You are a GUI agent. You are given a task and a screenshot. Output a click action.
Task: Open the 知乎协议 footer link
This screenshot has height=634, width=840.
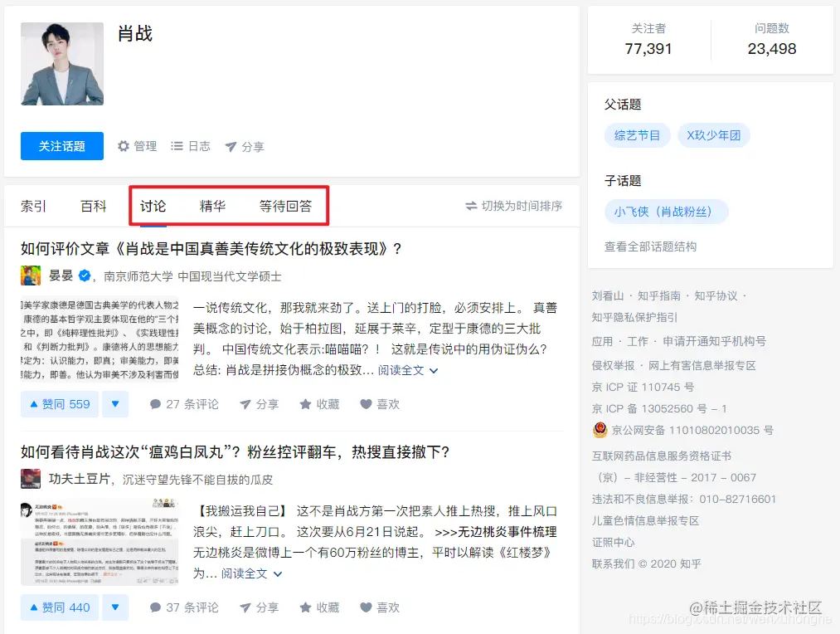click(716, 295)
